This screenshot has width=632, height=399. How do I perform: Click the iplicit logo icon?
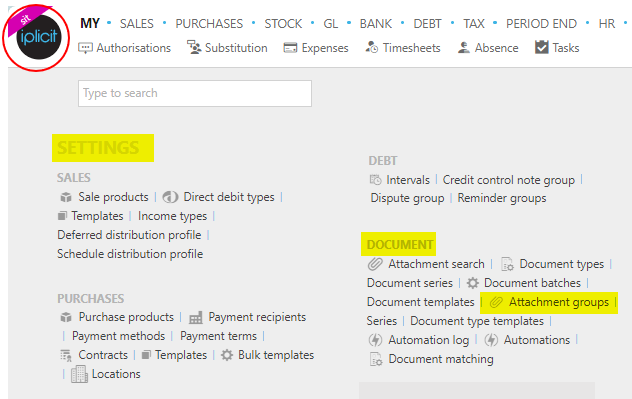pyautogui.click(x=36, y=37)
